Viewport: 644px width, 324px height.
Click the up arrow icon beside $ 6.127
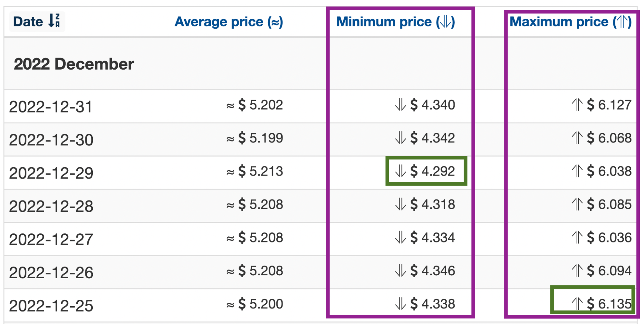(577, 105)
